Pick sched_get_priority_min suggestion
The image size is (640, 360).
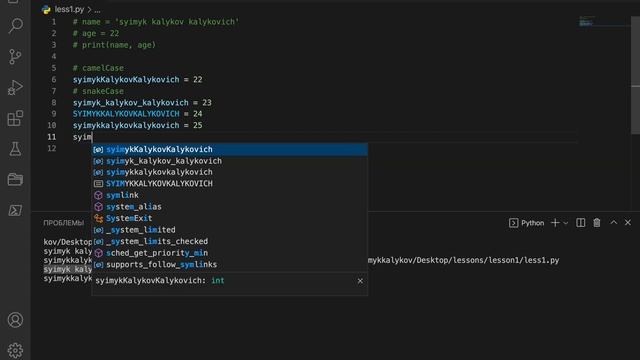(x=230, y=253)
